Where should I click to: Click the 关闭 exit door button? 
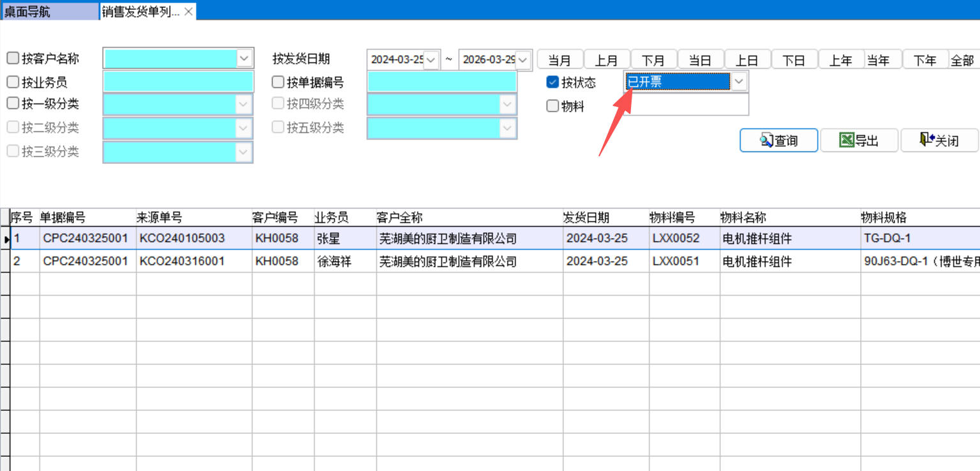coord(939,140)
